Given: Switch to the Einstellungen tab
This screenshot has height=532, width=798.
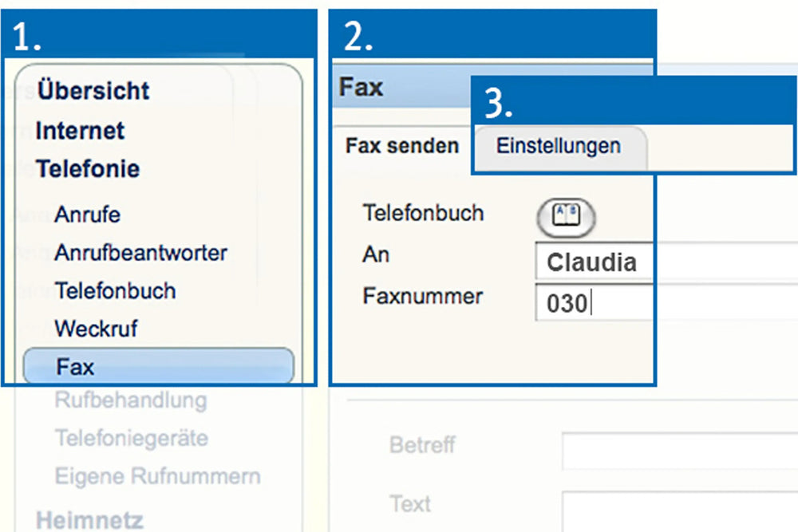Looking at the screenshot, I should pos(558,146).
